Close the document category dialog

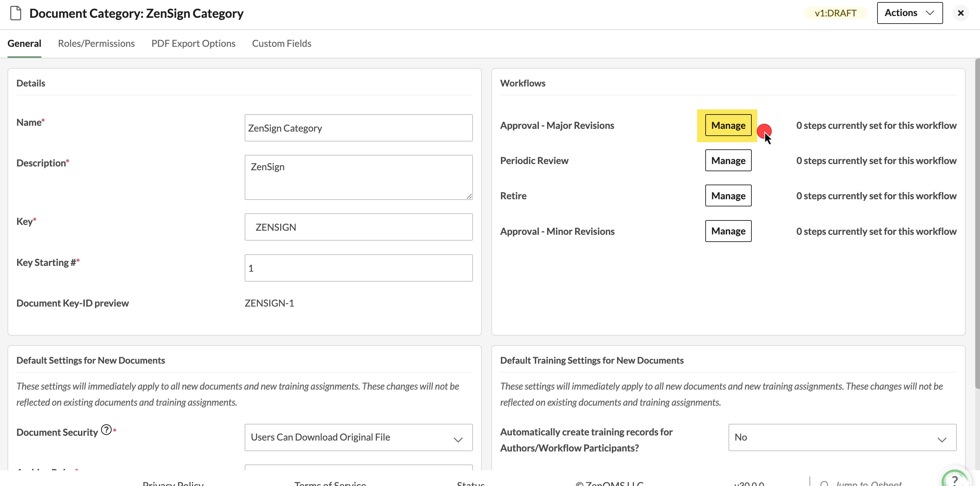pyautogui.click(x=961, y=13)
